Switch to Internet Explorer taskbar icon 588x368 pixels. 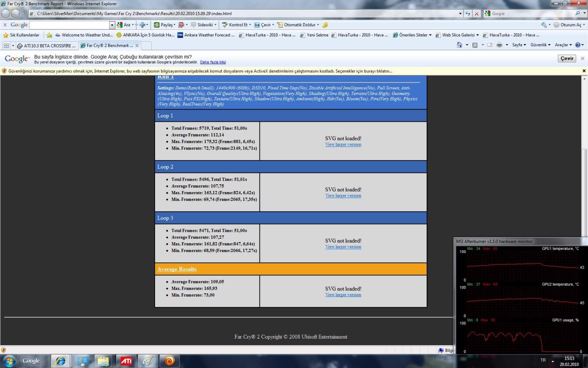point(61,361)
